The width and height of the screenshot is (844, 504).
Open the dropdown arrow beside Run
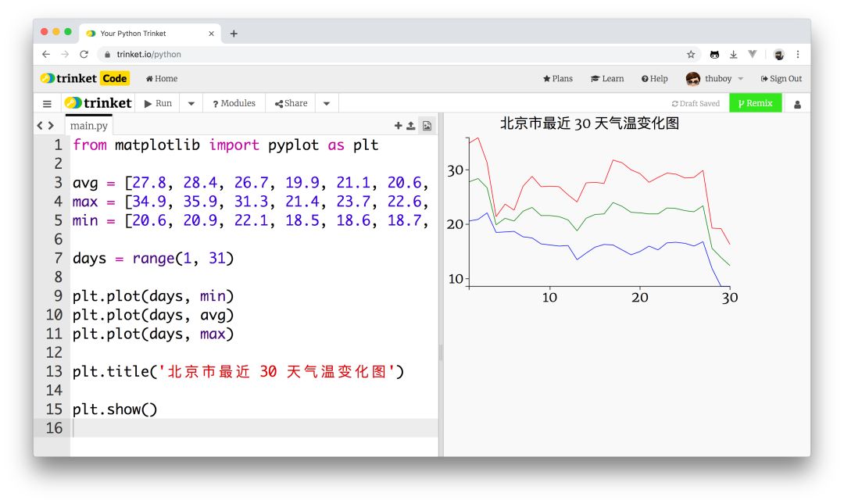(191, 103)
